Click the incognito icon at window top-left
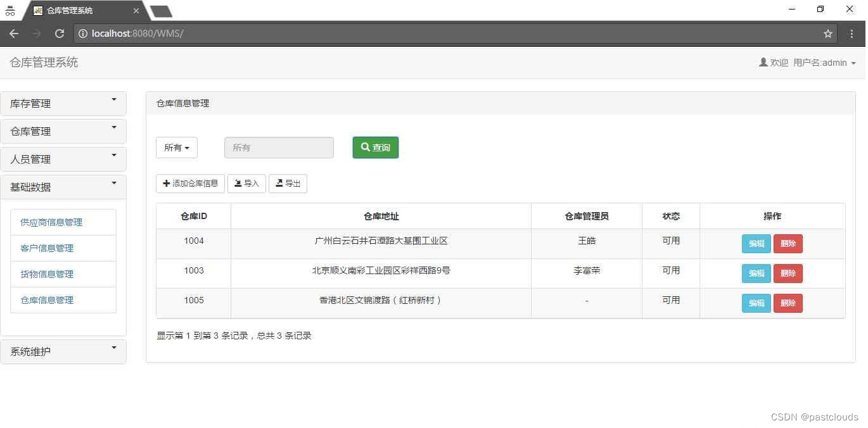Image resolution: width=868 pixels, height=428 pixels. click(10, 11)
